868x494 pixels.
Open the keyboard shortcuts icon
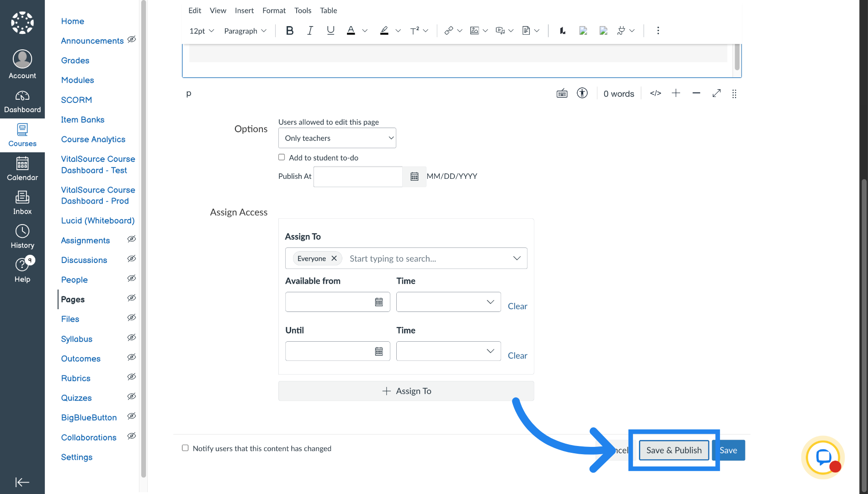click(x=562, y=94)
